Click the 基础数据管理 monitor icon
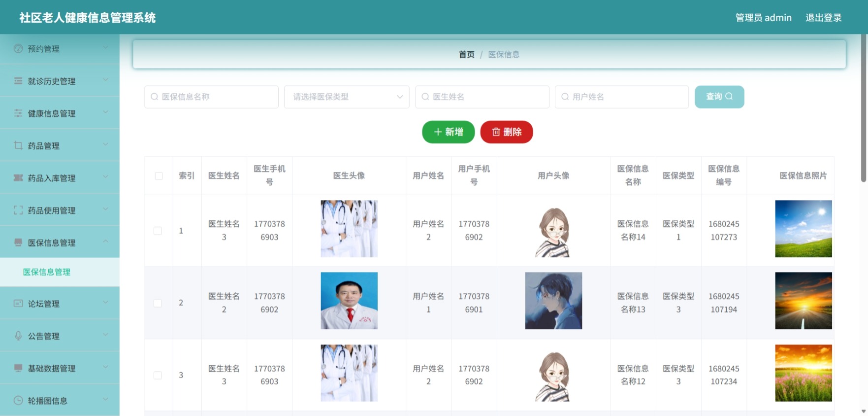The image size is (868, 416). pyautogui.click(x=18, y=368)
